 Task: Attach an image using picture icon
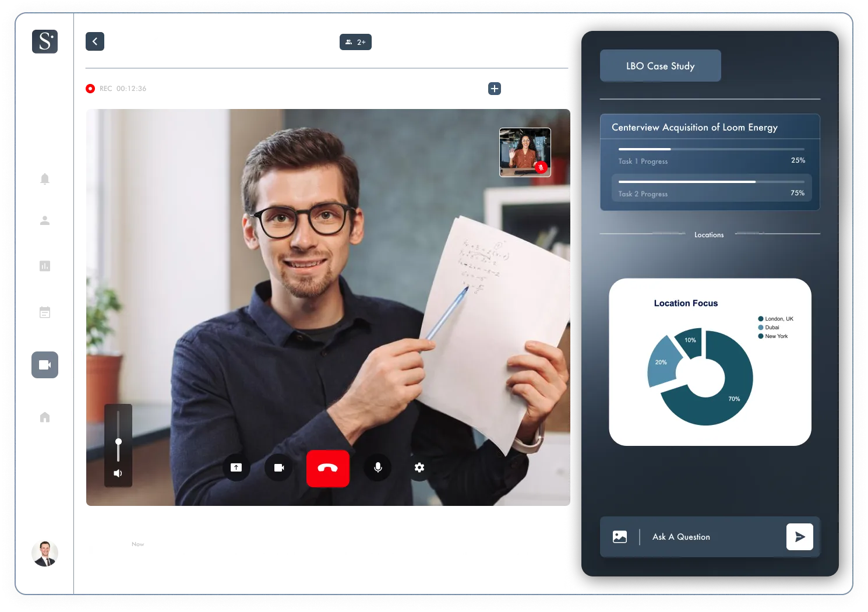coord(620,537)
